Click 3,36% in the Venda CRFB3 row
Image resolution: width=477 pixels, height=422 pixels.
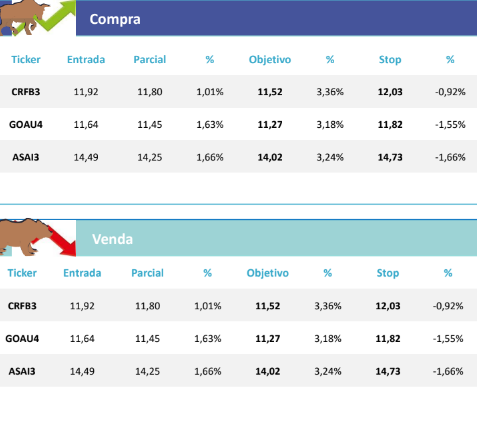pos(328,306)
